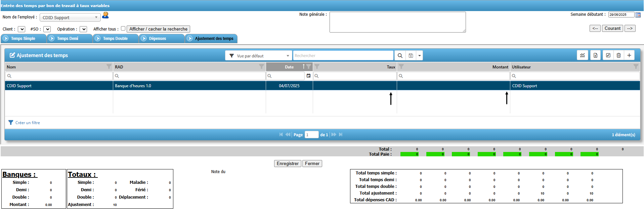
Task: Expand the Client dropdown
Action: (x=22, y=30)
